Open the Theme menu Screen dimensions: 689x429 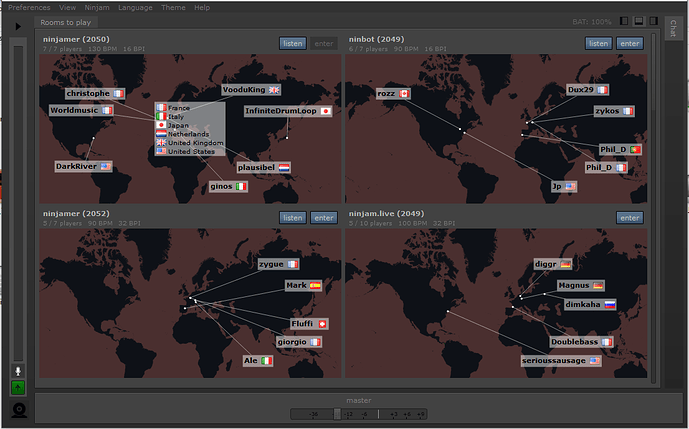pos(173,7)
